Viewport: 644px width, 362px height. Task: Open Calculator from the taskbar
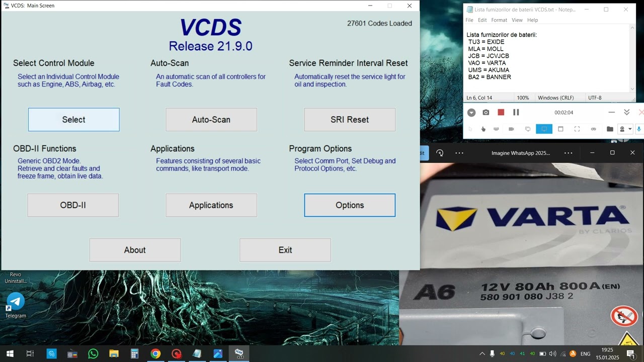[x=134, y=354]
